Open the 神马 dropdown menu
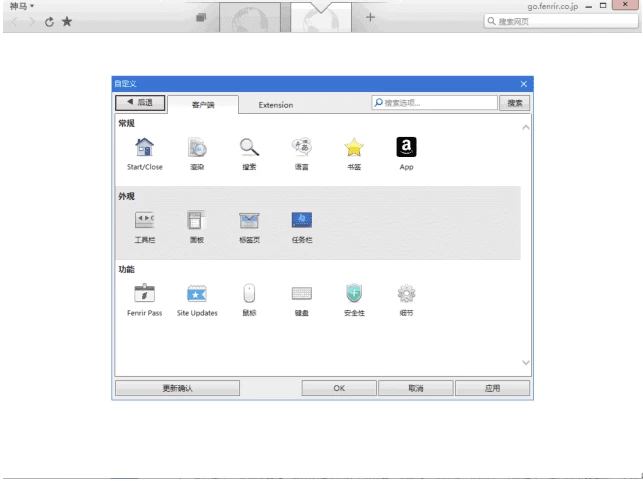Screen dimensions: 643x481 pyautogui.click(x=22, y=6)
